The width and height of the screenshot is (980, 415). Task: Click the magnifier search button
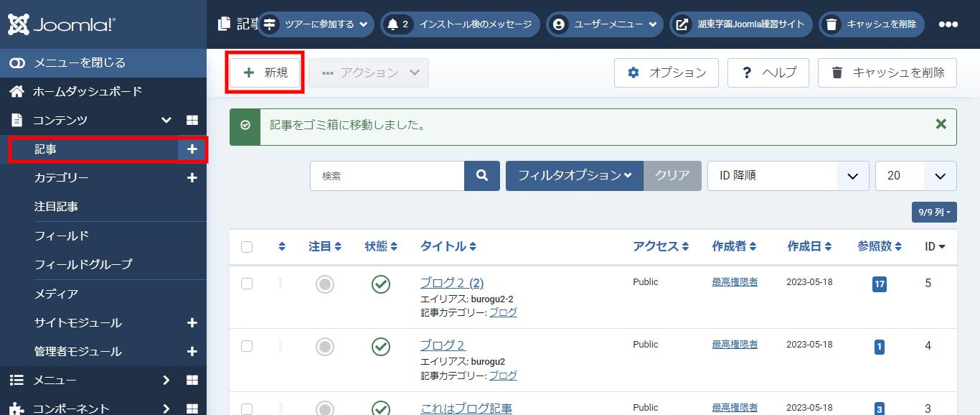pos(482,176)
